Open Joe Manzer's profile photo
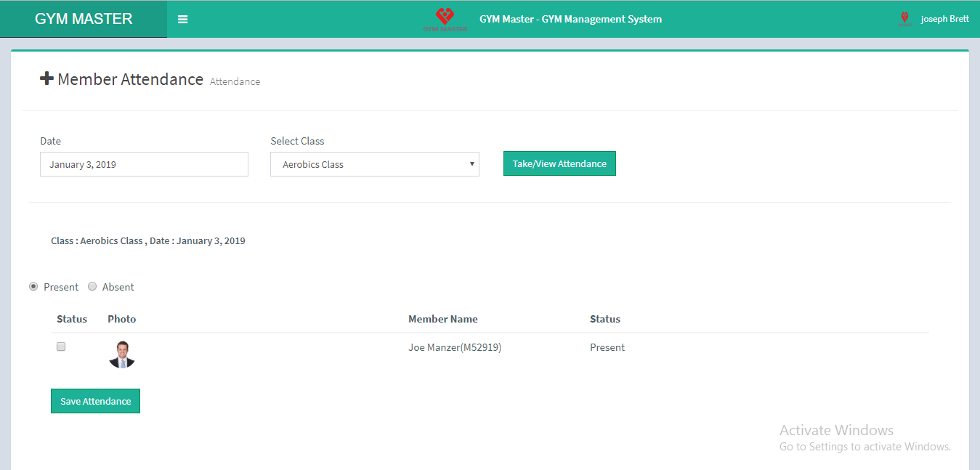The width and height of the screenshot is (980, 470). pos(121,354)
